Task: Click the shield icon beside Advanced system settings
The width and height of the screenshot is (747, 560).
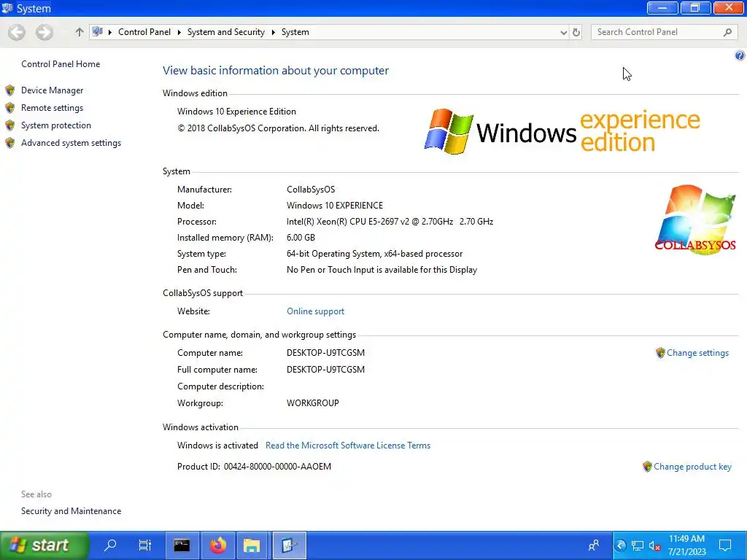Action: point(10,143)
